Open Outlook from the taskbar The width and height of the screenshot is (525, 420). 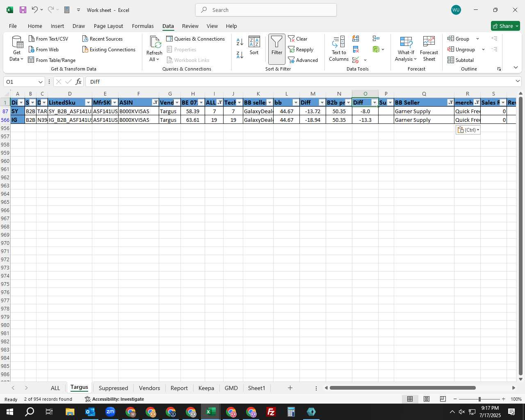click(x=90, y=412)
